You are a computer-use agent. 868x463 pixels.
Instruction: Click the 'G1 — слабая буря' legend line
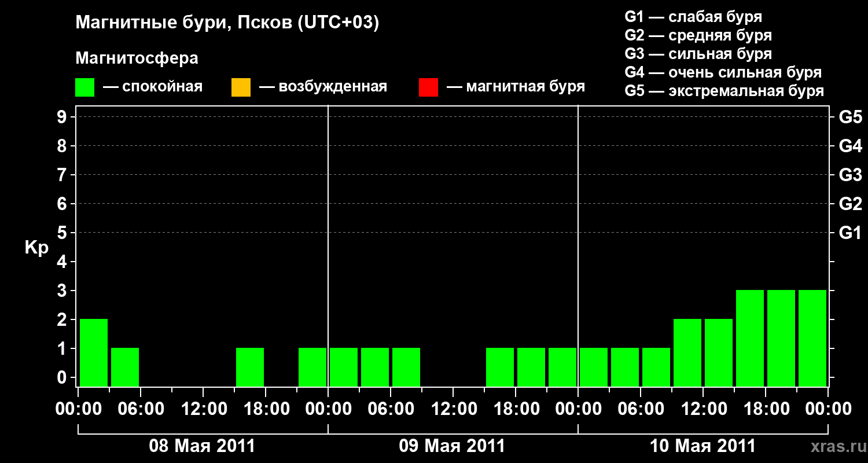[x=693, y=17]
